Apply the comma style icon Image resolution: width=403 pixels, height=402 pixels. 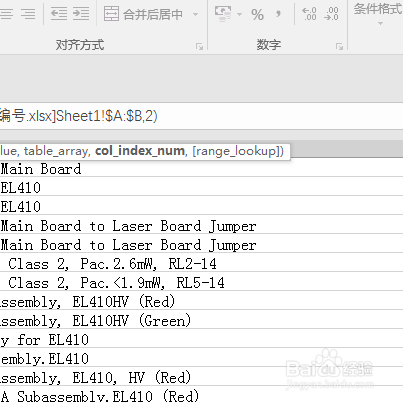[x=278, y=14]
